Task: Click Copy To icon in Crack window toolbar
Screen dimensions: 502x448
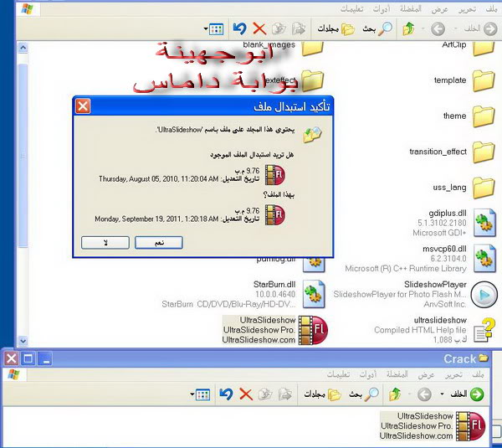Action: click(265, 394)
